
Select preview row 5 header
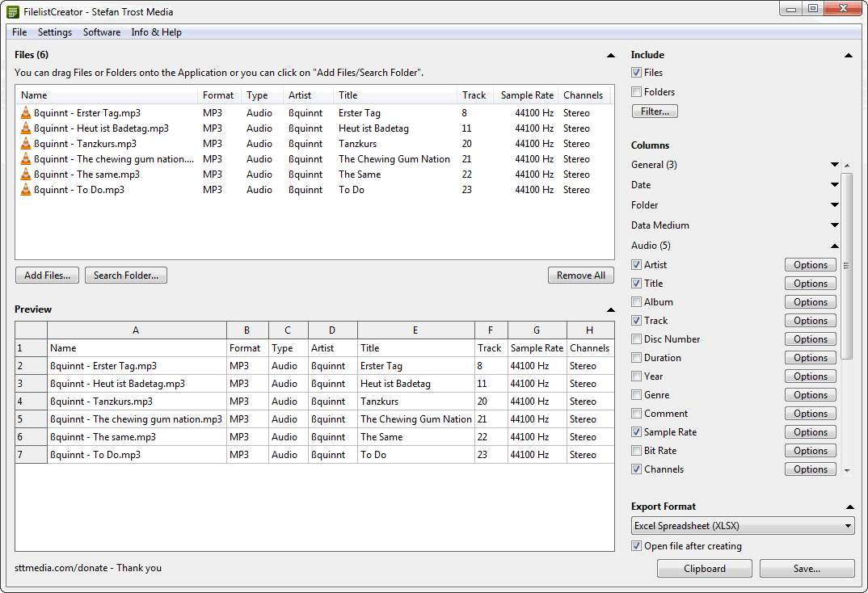pyautogui.click(x=31, y=419)
